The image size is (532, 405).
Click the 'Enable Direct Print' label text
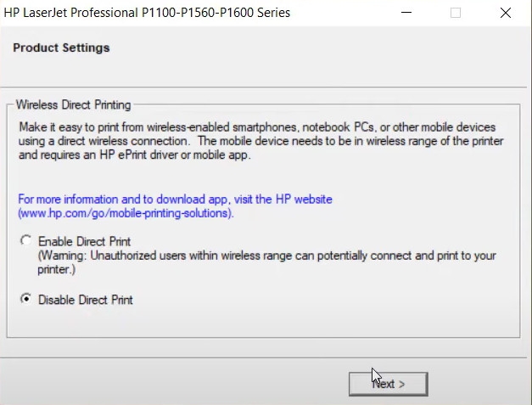(86, 241)
